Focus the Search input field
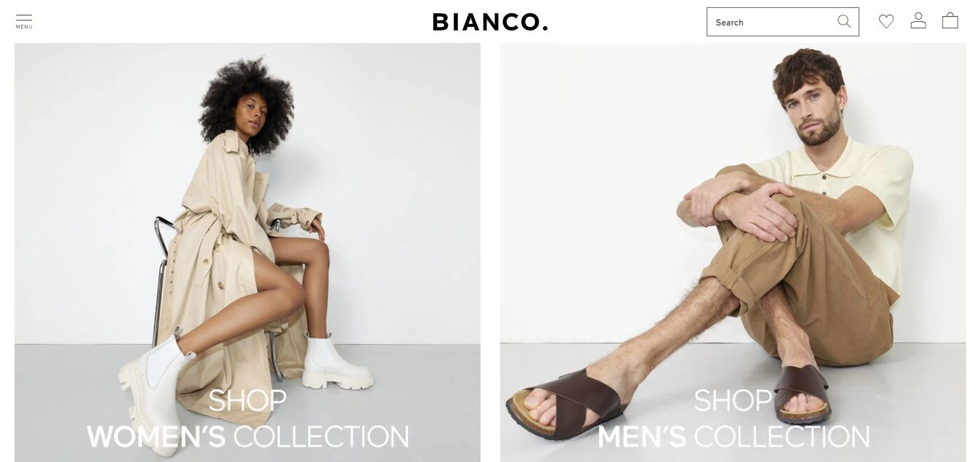980x462 pixels. tap(771, 22)
